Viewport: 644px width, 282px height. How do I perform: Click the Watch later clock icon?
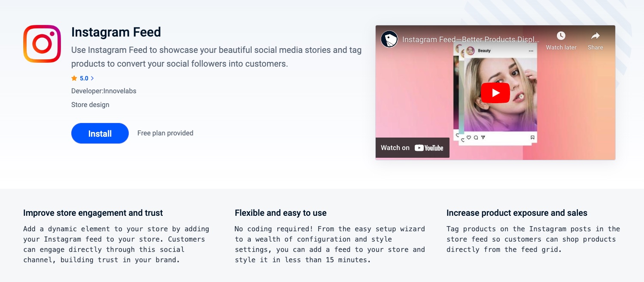561,36
